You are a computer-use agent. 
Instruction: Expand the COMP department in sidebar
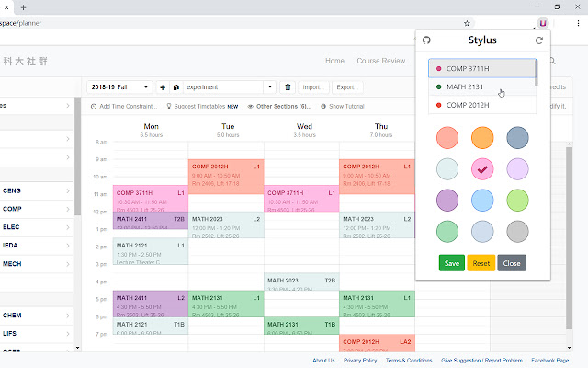tap(36, 209)
